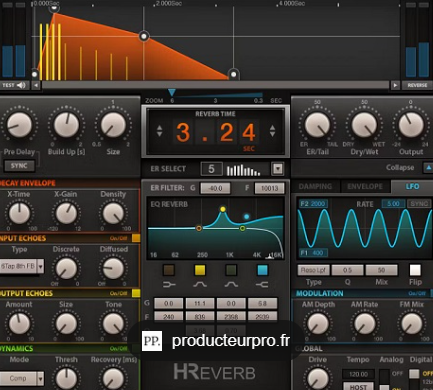The height and width of the screenshot is (390, 433).
Task: Click the Q 0.5 field
Action: tap(347, 270)
